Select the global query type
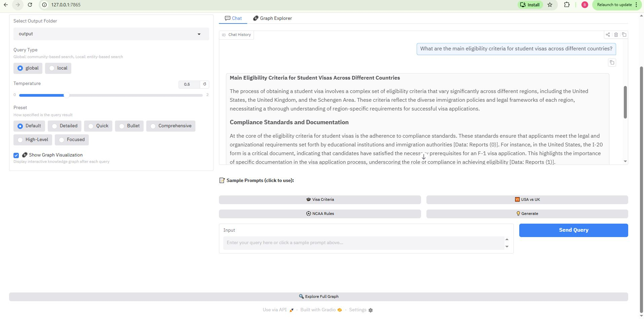 28,68
